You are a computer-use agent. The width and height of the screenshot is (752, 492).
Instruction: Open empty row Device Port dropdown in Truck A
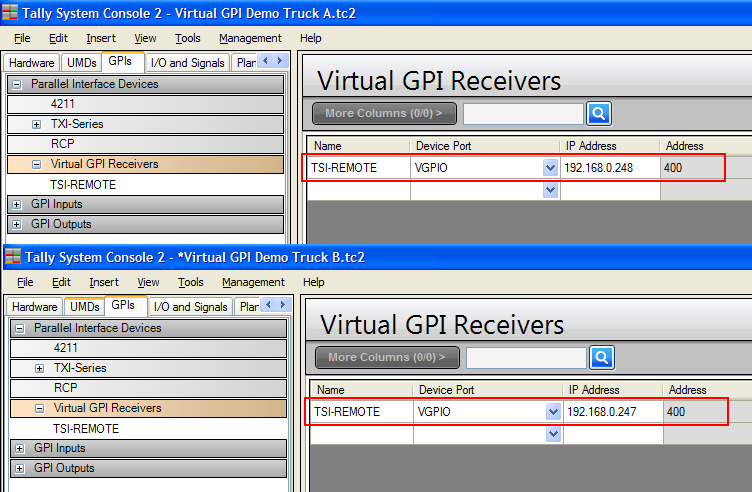[550, 190]
